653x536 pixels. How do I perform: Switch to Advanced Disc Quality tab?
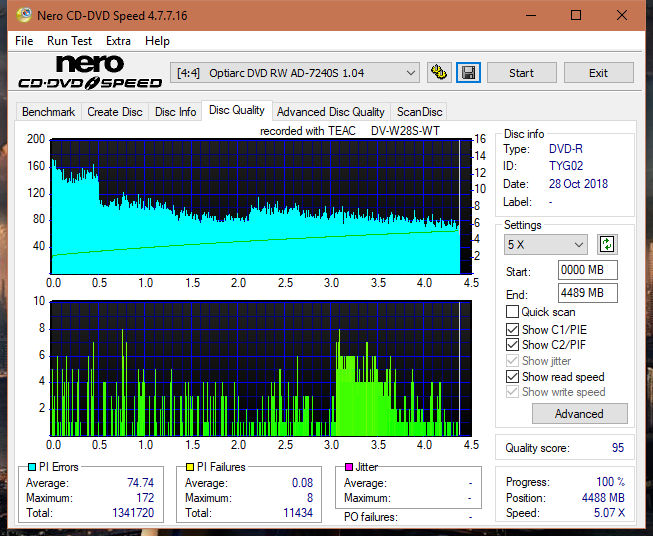click(x=331, y=112)
